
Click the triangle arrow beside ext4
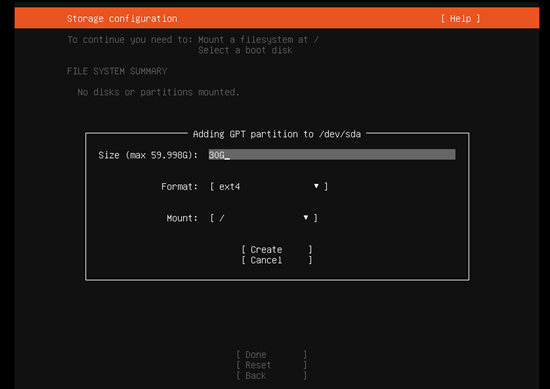[316, 186]
